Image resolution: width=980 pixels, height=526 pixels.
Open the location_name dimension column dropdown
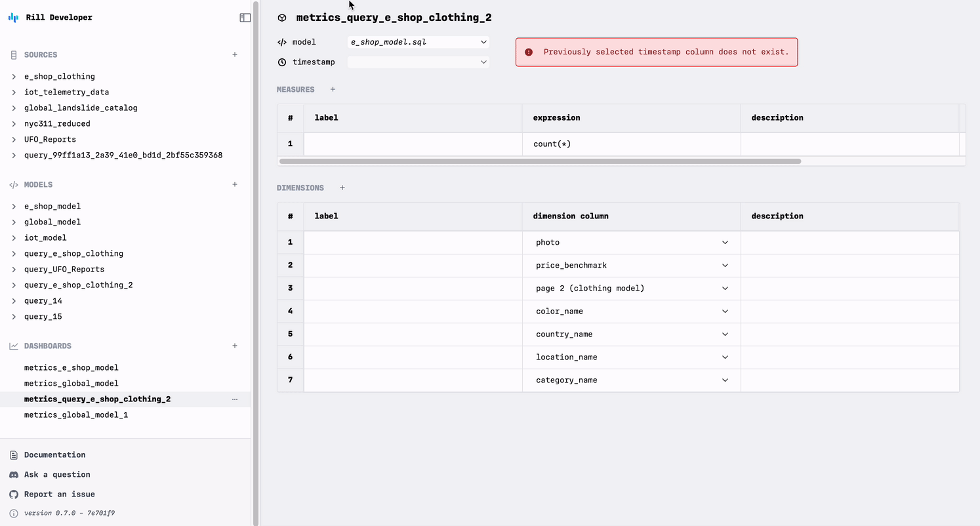[x=632, y=357]
